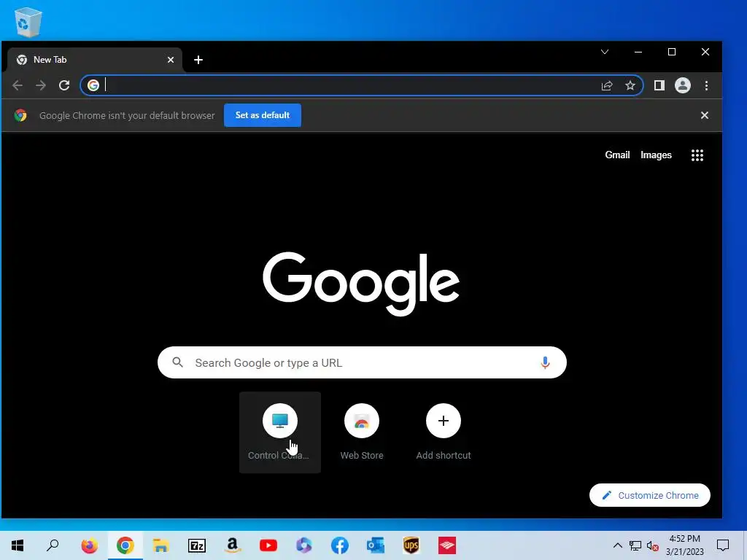Open the Recycle Bin on the desktop

(x=28, y=22)
